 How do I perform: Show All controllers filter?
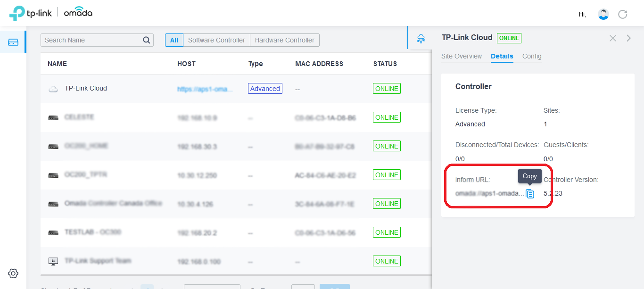coord(174,40)
